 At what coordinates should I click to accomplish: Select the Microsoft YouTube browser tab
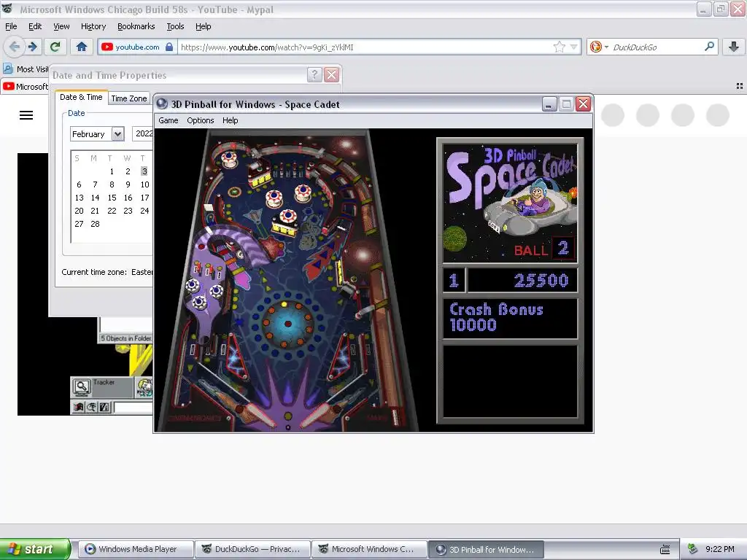pyautogui.click(x=26, y=87)
